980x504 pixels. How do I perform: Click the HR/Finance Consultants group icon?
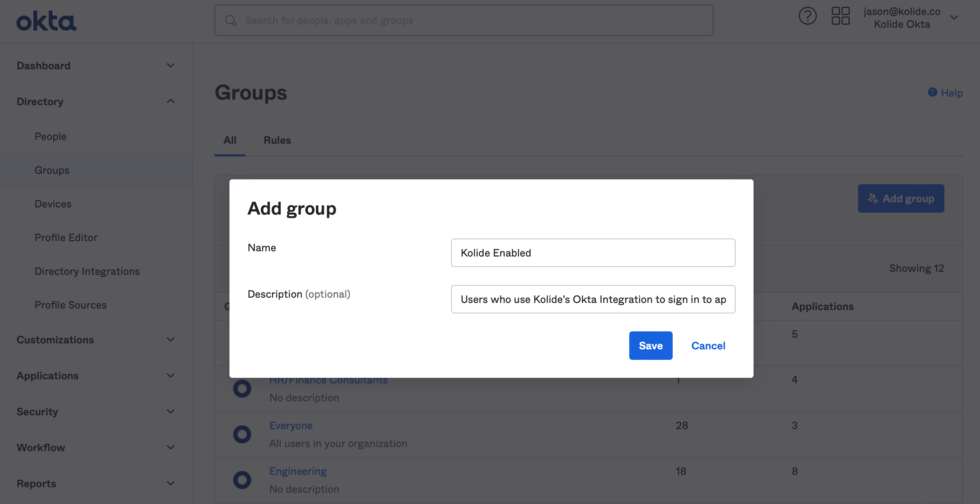242,389
